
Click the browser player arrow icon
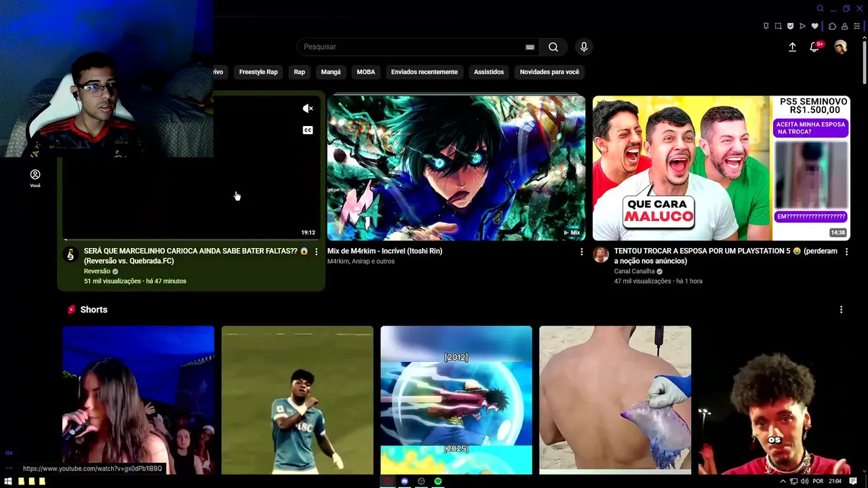[x=802, y=26]
